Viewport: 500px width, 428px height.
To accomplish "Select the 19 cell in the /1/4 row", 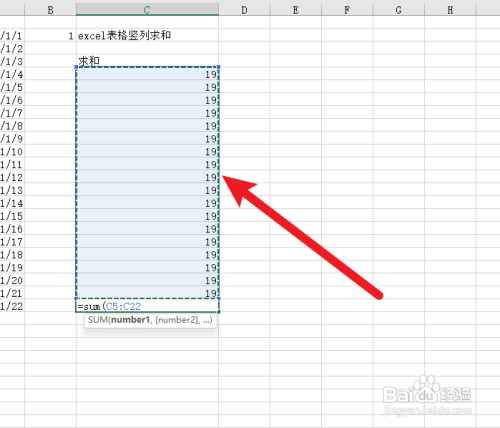I will tap(147, 74).
